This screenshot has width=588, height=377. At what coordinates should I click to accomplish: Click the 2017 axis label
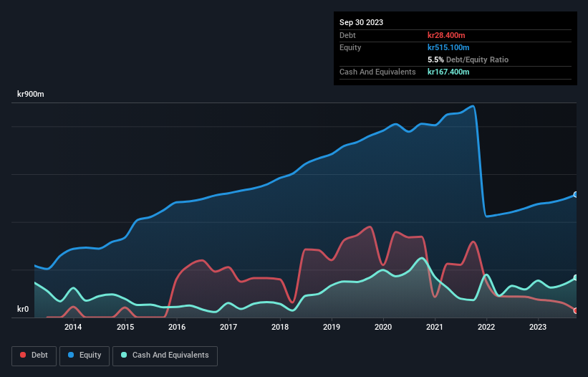coord(228,327)
